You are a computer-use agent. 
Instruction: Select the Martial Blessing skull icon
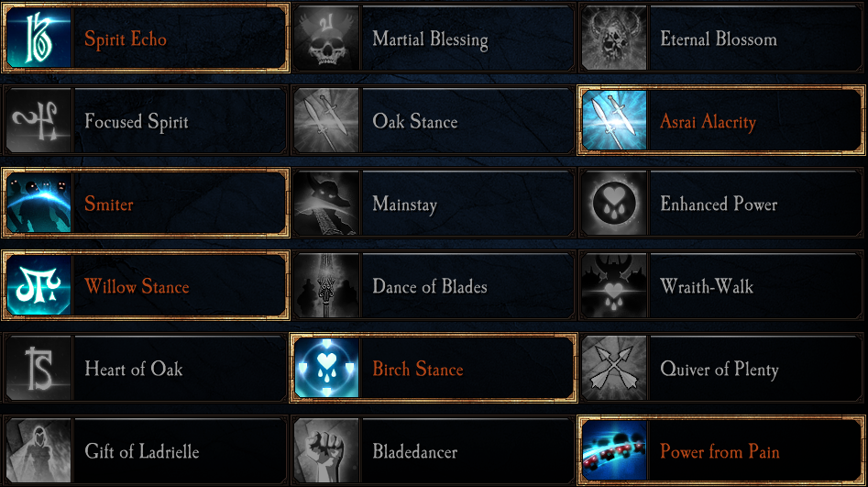click(326, 39)
